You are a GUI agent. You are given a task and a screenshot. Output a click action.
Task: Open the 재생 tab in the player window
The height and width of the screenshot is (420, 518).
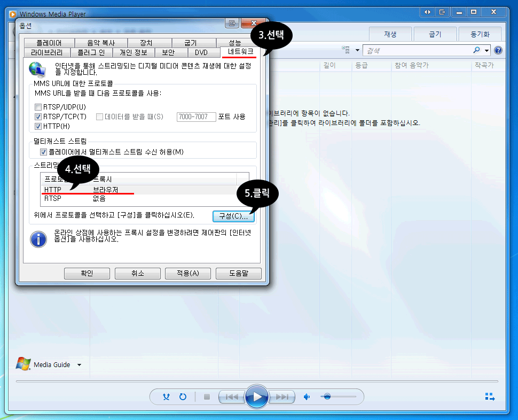(390, 34)
